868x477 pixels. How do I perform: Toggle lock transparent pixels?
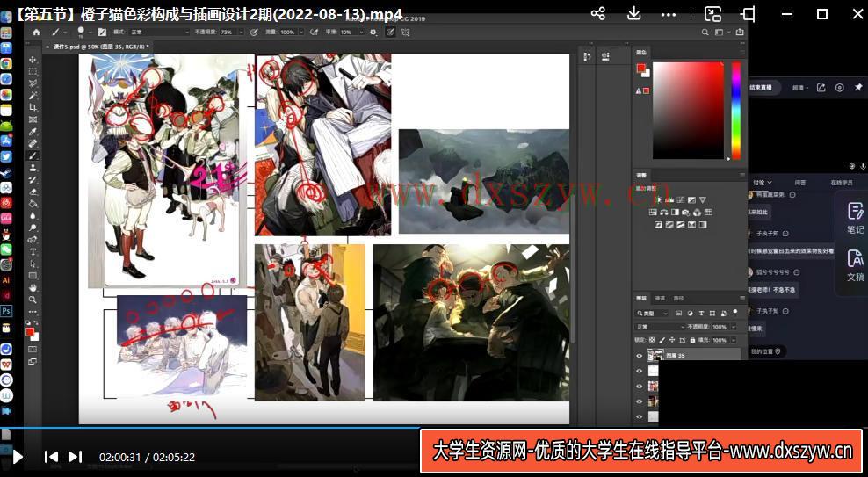pos(652,340)
